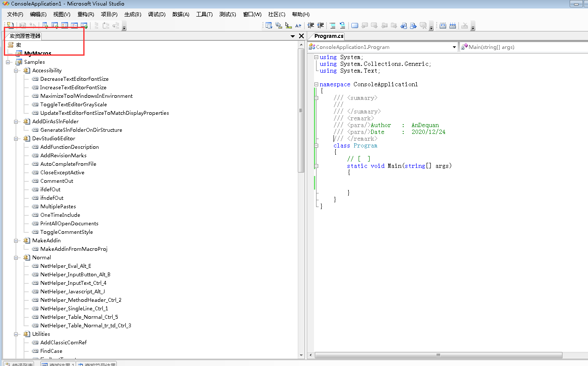Click the display parameter info icon

coord(279,26)
